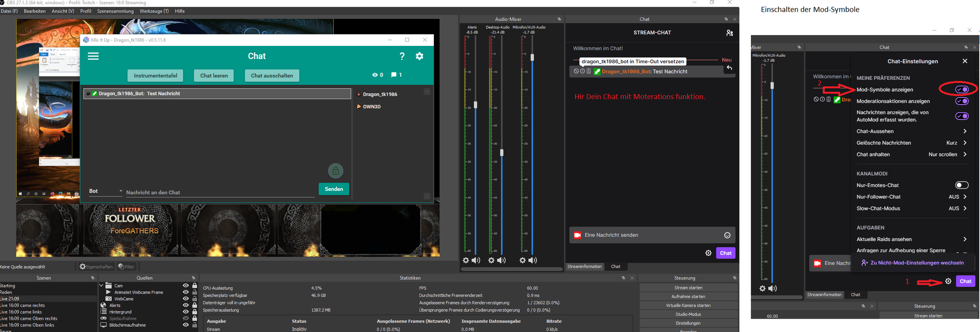Collapse the Cam source group

[102, 286]
